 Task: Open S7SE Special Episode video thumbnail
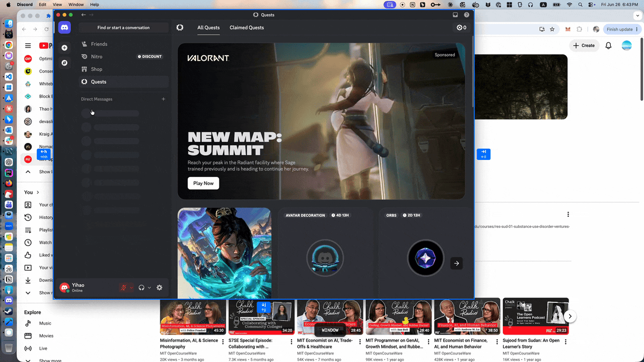pyautogui.click(x=261, y=316)
